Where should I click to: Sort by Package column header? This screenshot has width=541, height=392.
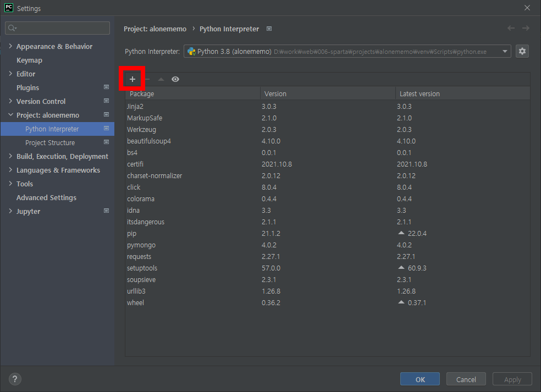[192, 93]
